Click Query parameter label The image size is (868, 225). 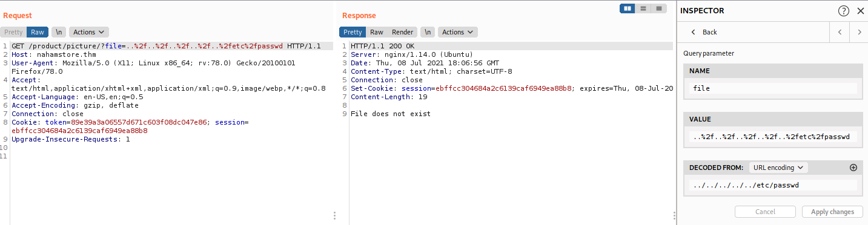[709, 53]
